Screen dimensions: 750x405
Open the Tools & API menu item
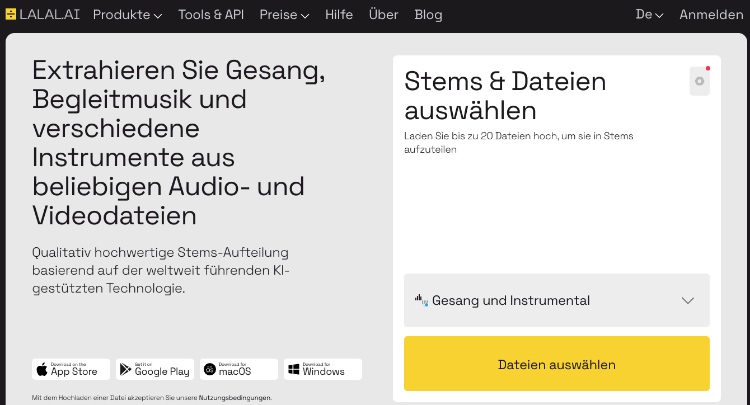pos(211,15)
